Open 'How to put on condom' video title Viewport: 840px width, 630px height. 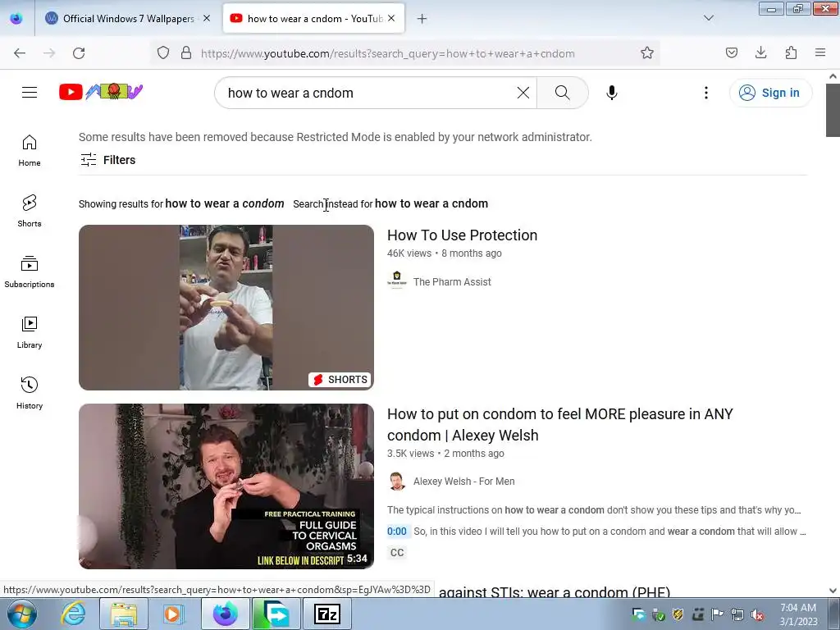[559, 425]
